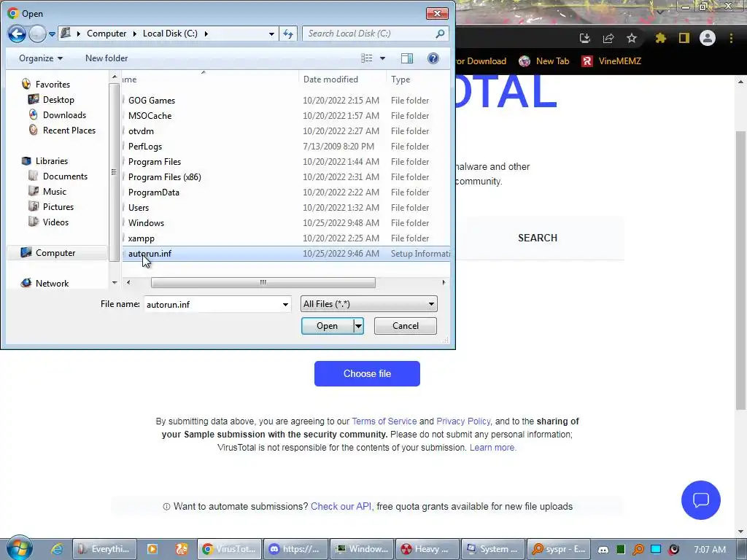Screen dimensions: 747x560
Task: Open Internet Explorer from taskbar
Action: coord(57,549)
